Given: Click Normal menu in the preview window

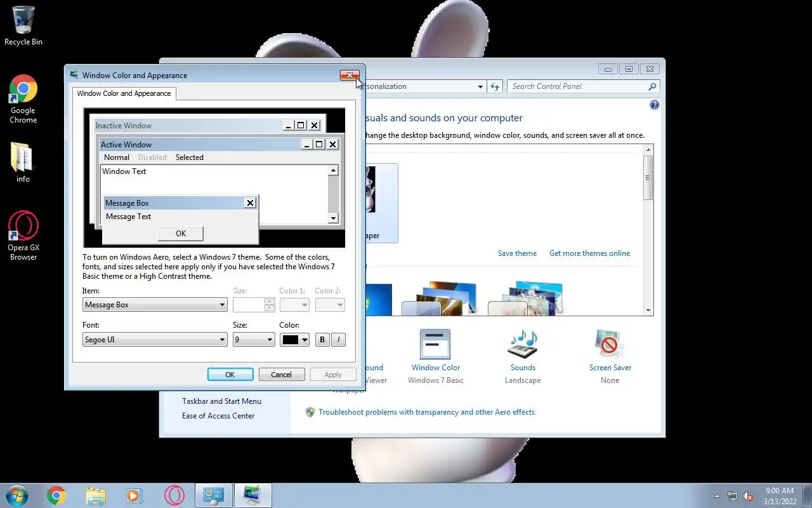Looking at the screenshot, I should pyautogui.click(x=117, y=157).
